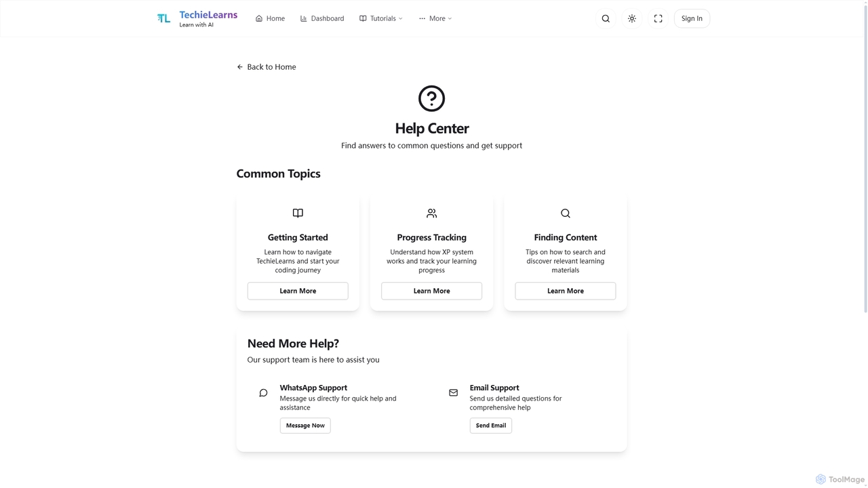This screenshot has height=488, width=868.
Task: Click the people icon above Progress Tracking
Action: click(x=431, y=213)
